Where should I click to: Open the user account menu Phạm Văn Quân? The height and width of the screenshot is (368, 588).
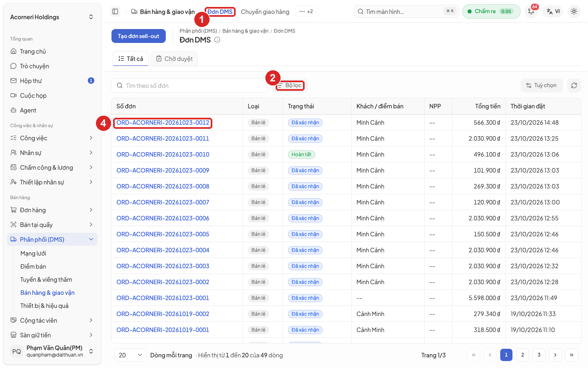(x=52, y=351)
